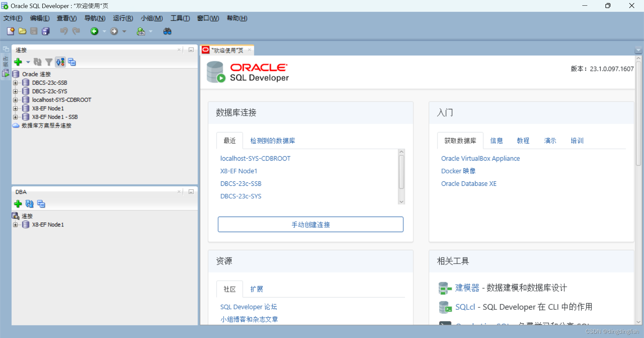This screenshot has height=338, width=644.
Task: Click scroll-down arrow of recent connections list
Action: pyautogui.click(x=401, y=202)
